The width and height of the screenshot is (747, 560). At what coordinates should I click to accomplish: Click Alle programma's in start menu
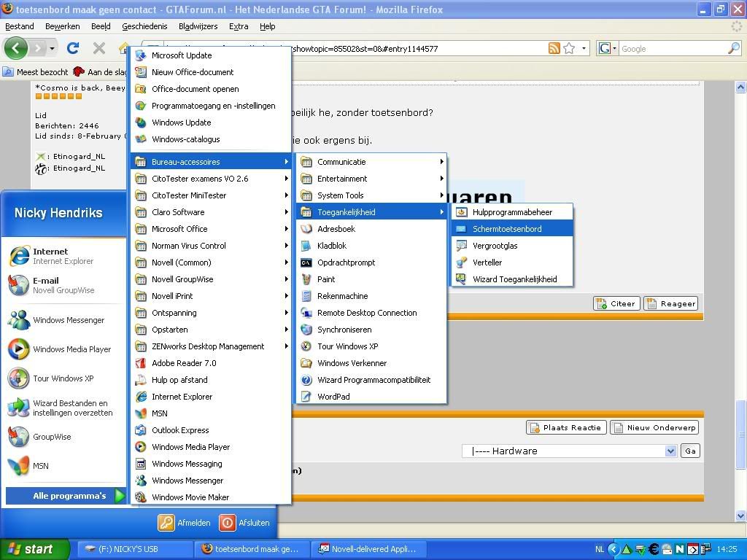point(66,496)
